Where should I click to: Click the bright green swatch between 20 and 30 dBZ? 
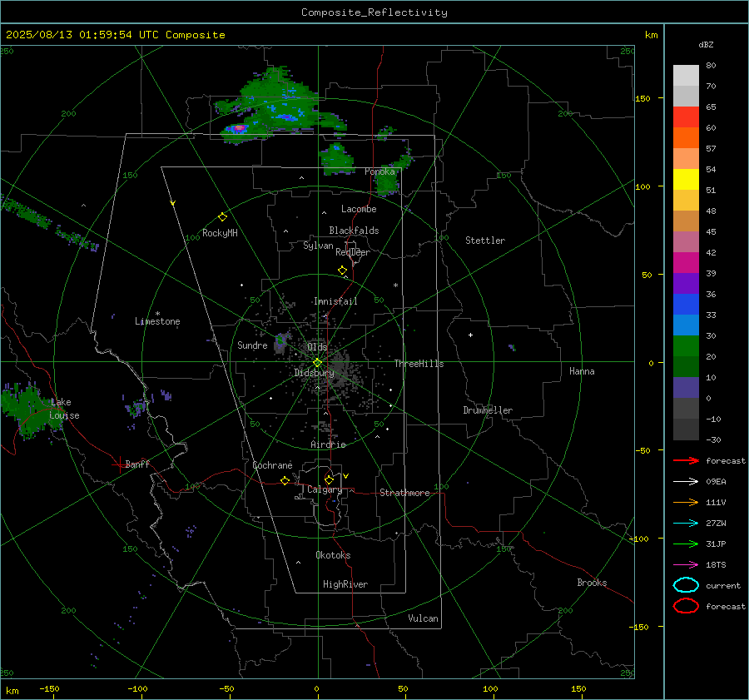point(686,345)
